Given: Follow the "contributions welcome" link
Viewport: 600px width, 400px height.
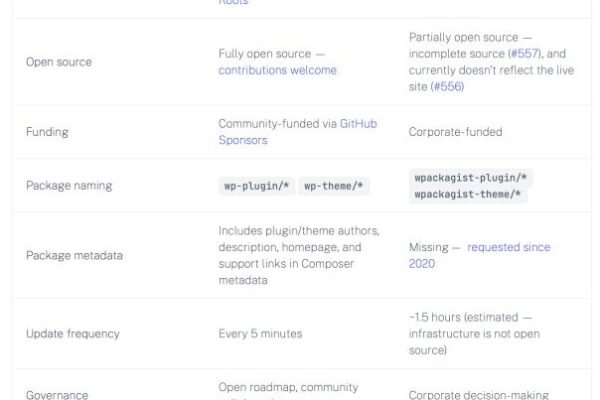Looking at the screenshot, I should pyautogui.click(x=277, y=70).
